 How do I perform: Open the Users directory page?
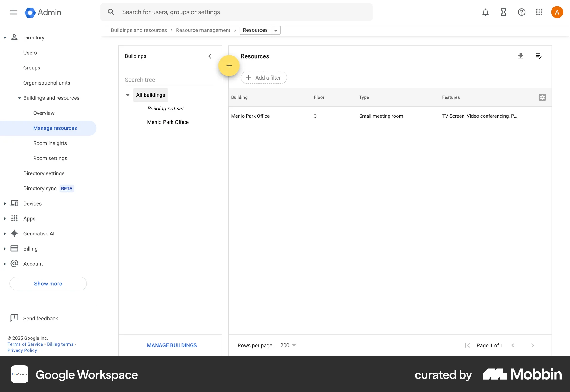point(30,53)
